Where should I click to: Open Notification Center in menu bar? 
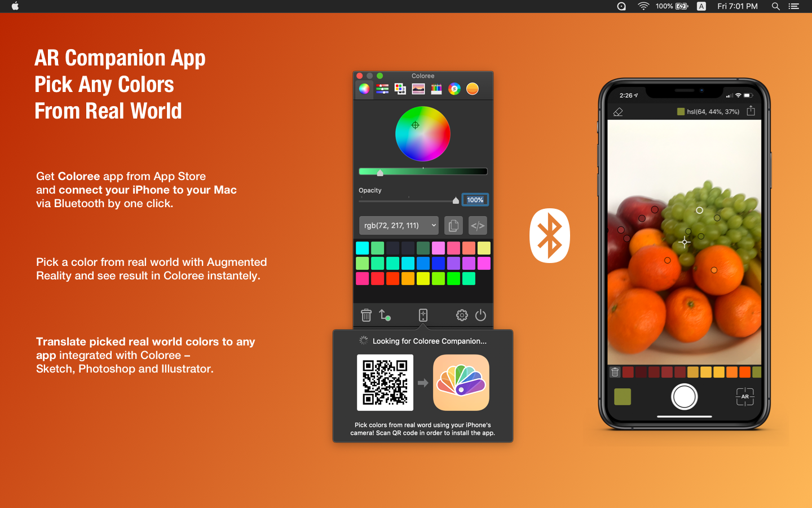click(x=794, y=6)
